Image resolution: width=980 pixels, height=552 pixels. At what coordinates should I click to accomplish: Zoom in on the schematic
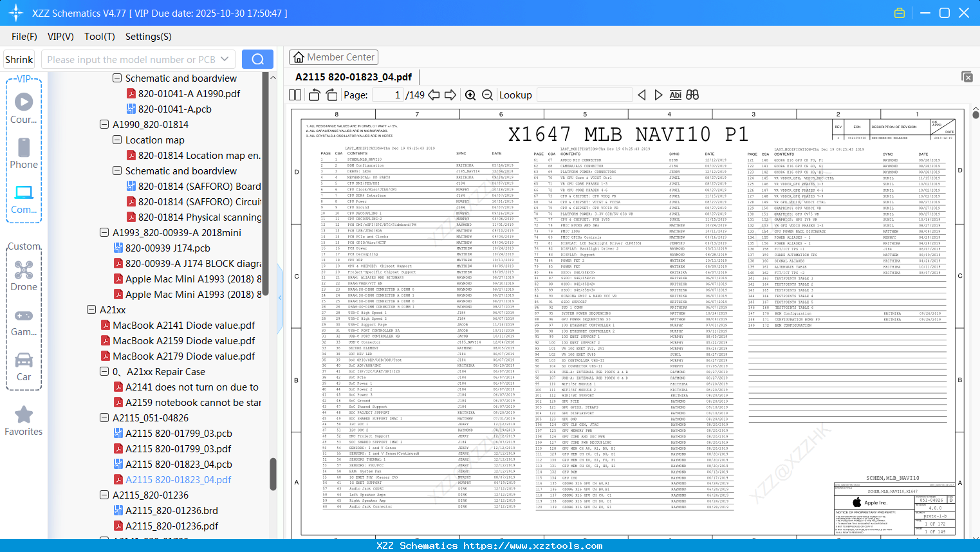pos(470,95)
